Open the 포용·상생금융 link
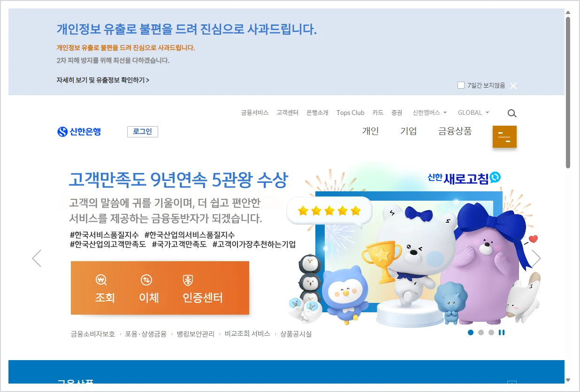This screenshot has width=580, height=392. (x=146, y=334)
